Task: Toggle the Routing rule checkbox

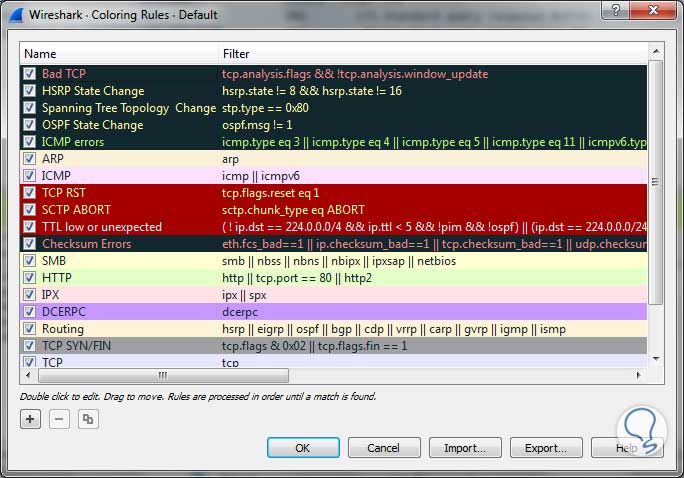Action: point(29,329)
